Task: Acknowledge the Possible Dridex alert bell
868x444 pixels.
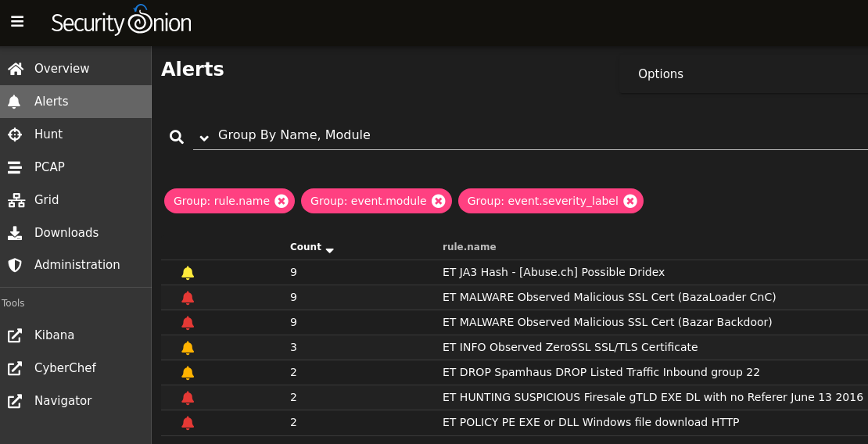Action: point(188,272)
